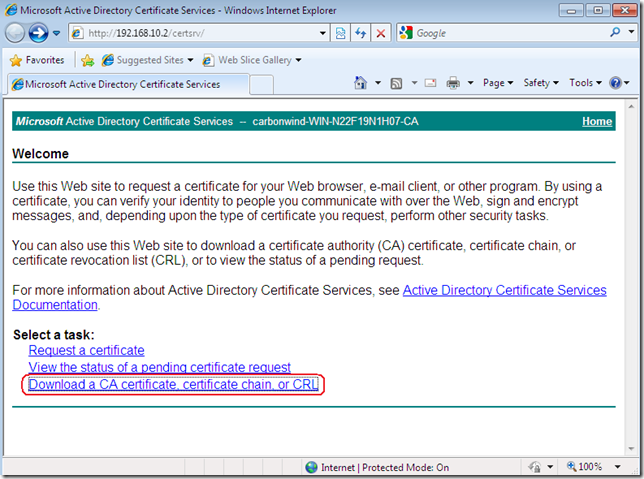This screenshot has height=479, width=644.
Task: Open the Suggested Sites dropdown
Action: click(147, 60)
